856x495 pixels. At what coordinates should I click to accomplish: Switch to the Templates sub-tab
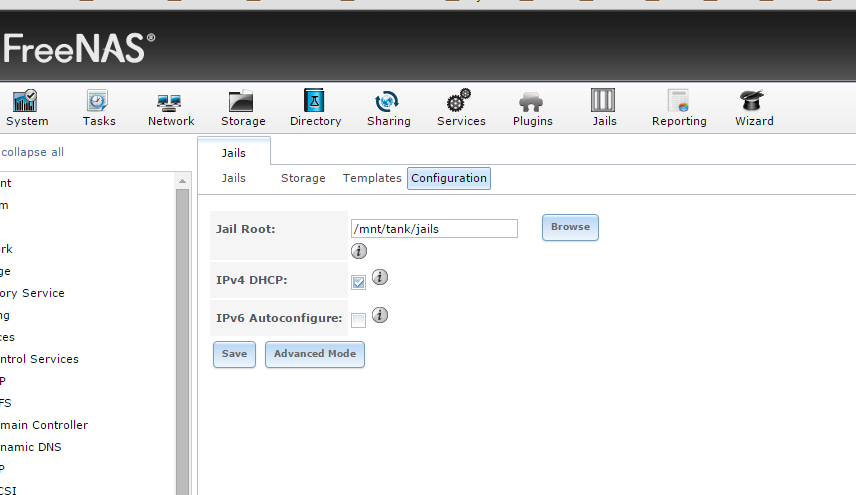pyautogui.click(x=372, y=178)
